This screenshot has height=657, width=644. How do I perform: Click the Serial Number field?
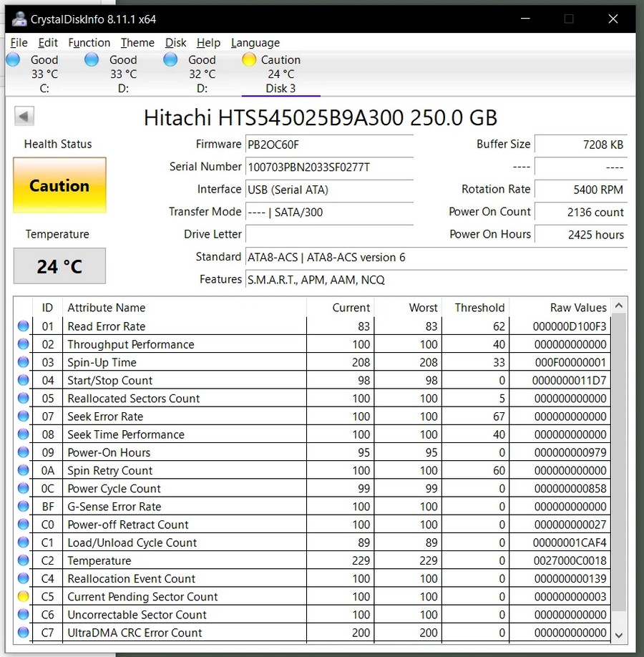[329, 167]
